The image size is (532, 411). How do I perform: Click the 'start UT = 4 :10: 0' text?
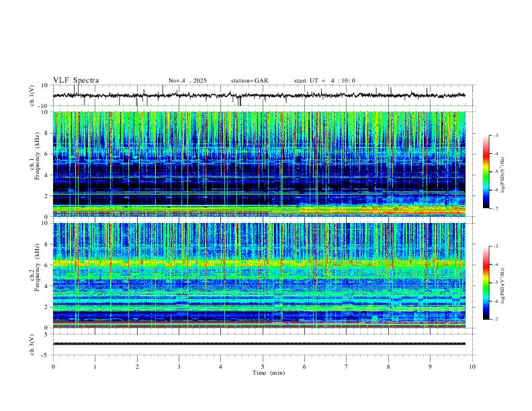pos(324,81)
